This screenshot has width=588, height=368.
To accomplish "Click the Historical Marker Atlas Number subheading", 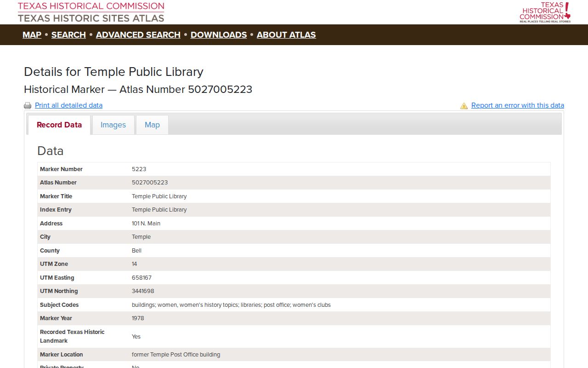I will (138, 89).
